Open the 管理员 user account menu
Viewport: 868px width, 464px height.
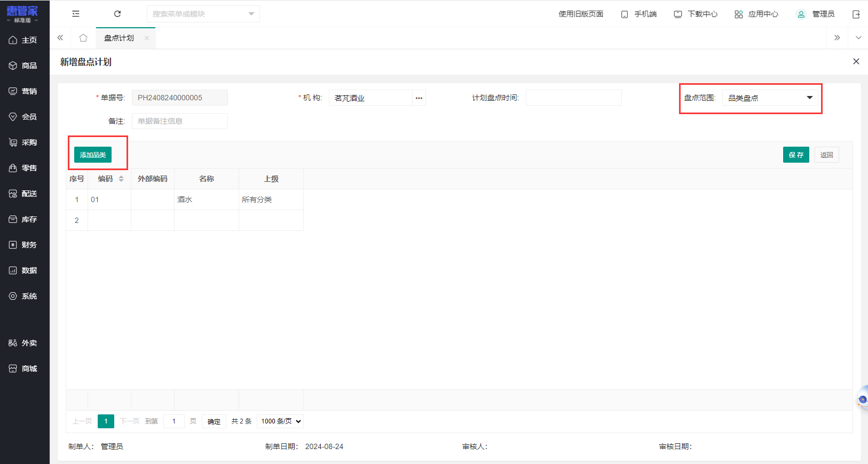[x=815, y=14]
